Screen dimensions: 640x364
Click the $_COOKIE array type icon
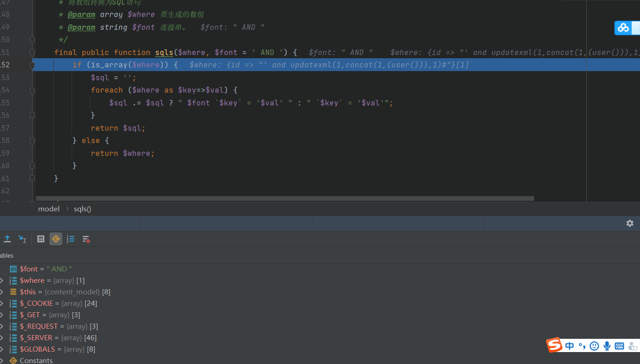(x=13, y=303)
